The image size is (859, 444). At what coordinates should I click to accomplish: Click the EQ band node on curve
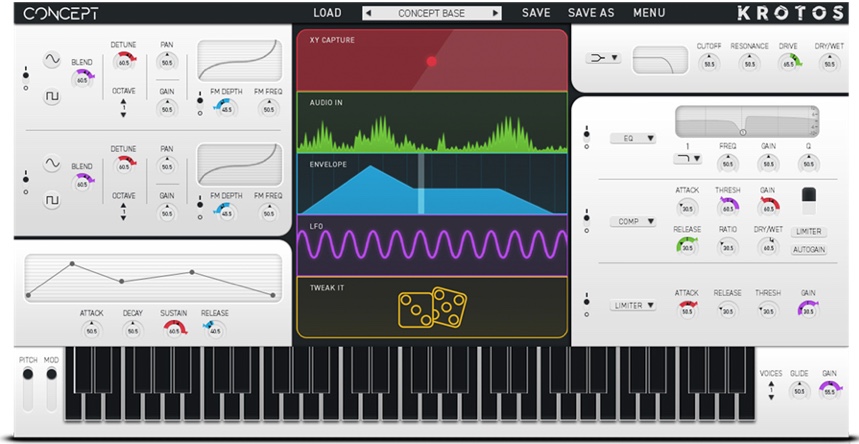click(743, 132)
